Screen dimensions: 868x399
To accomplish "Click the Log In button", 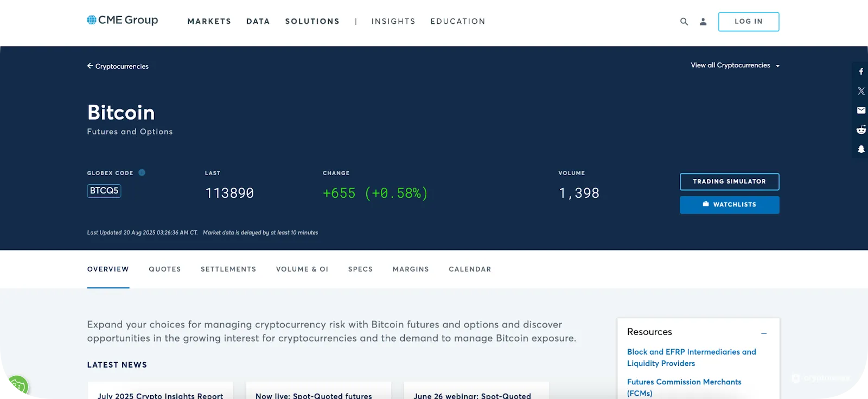I will (x=749, y=22).
